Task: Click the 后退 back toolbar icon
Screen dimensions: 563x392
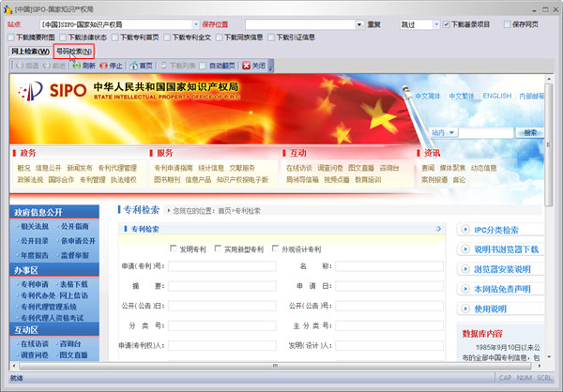Action: pos(20,66)
